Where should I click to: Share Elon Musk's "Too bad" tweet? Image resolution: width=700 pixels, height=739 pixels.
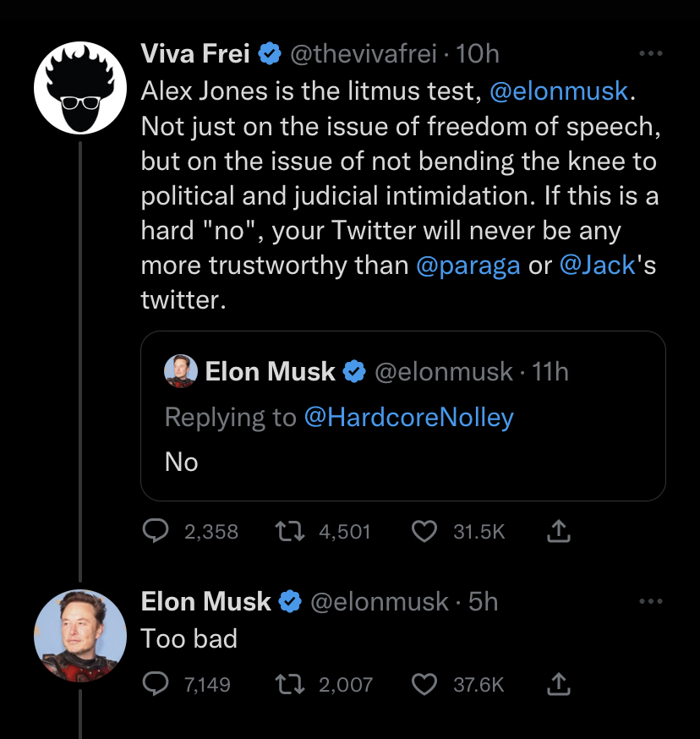tap(559, 684)
